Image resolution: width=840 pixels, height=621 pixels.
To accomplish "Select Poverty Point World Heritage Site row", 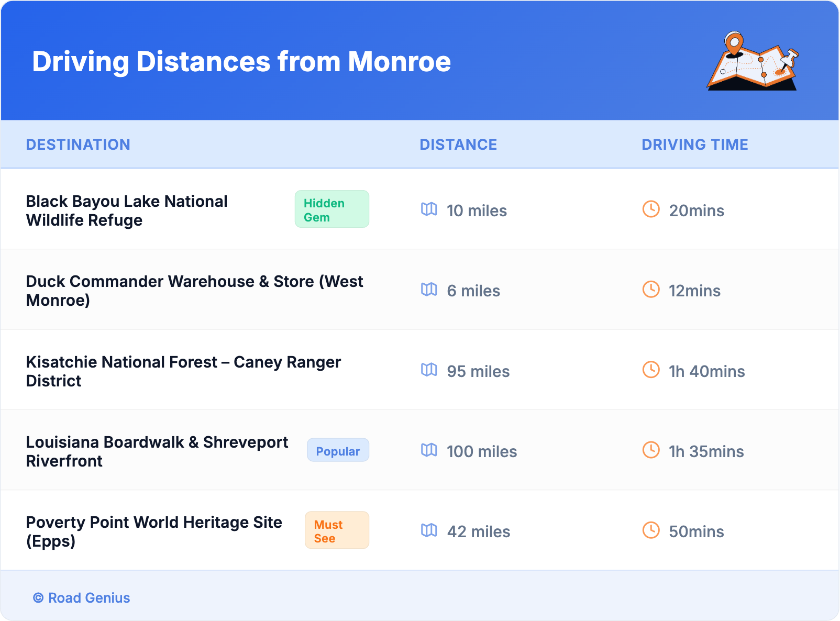I will tap(154, 531).
